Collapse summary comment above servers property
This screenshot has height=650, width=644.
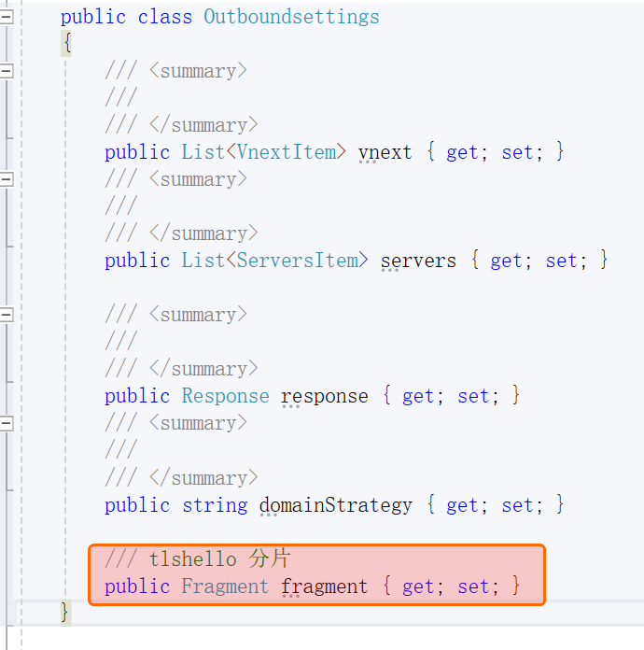point(7,179)
